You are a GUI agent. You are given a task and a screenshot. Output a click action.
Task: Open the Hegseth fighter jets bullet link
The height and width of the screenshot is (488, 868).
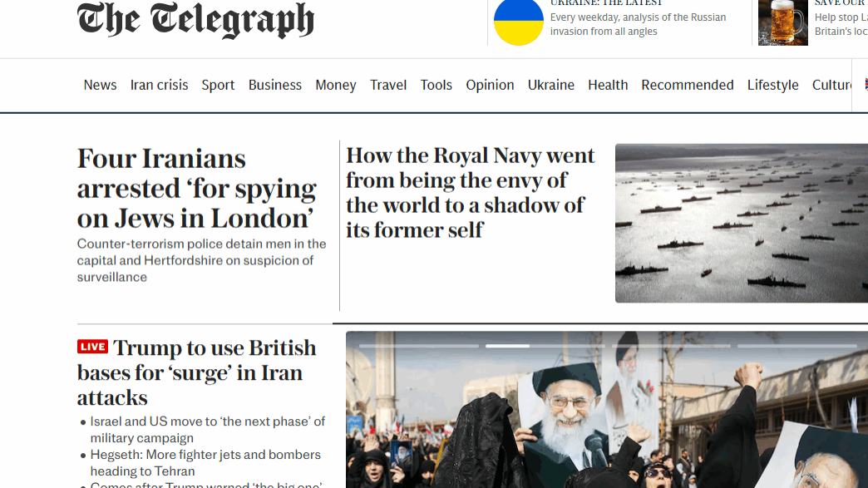[x=205, y=462]
